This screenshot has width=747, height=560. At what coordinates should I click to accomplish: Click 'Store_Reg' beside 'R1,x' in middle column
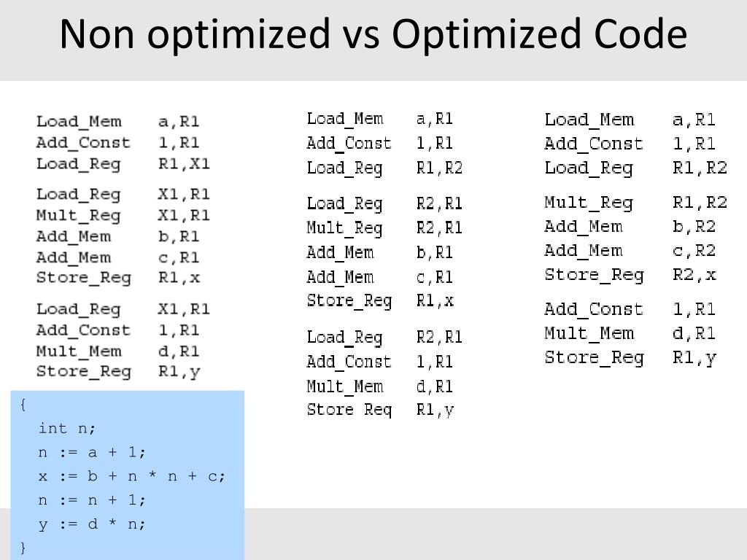tap(349, 300)
